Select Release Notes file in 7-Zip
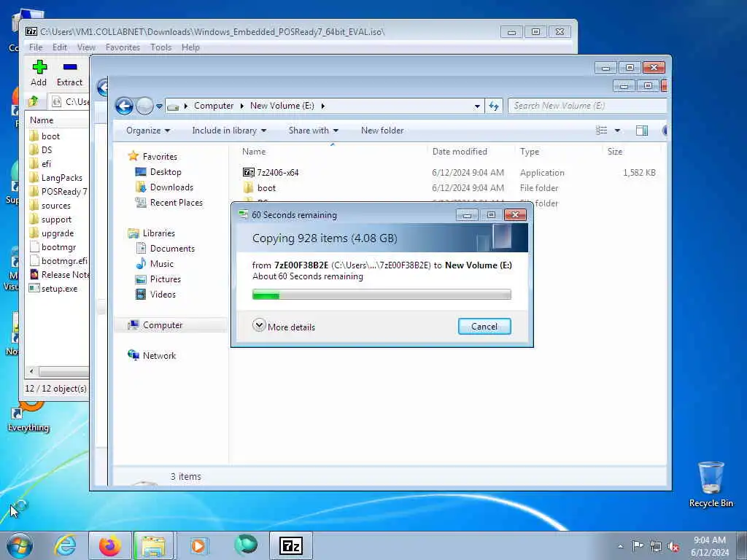The width and height of the screenshot is (747, 560). pos(59,275)
